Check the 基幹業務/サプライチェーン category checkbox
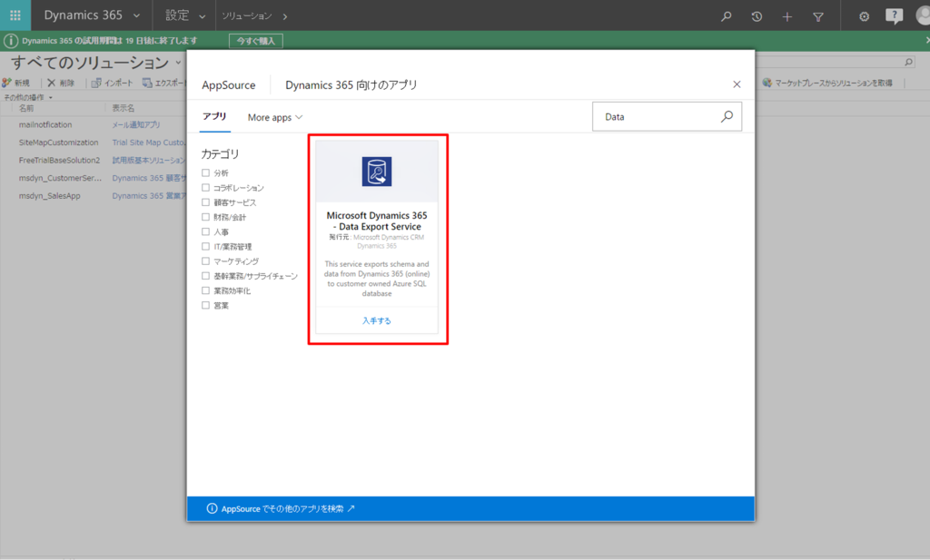 tap(206, 276)
